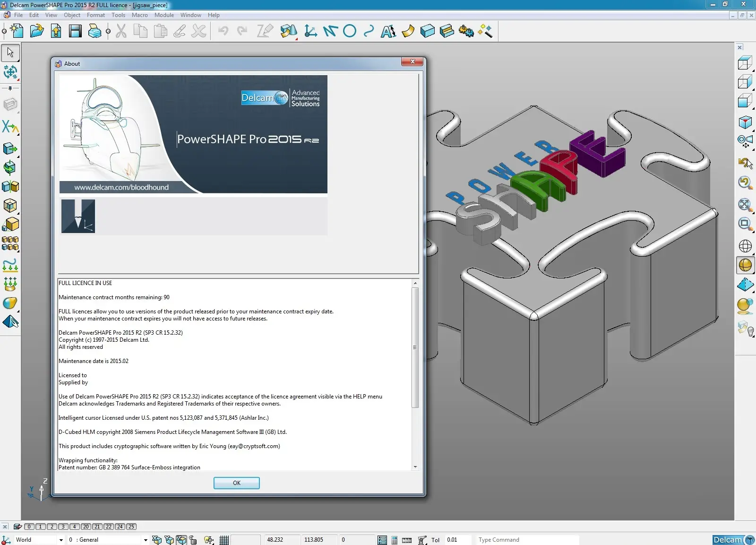Screen dimensions: 756x545
Task: Click the Cut scissors icon
Action: click(121, 31)
